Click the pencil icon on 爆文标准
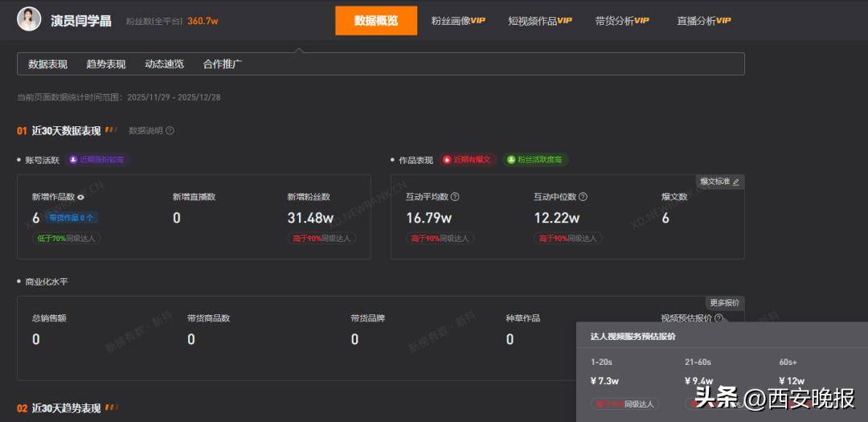868x422 pixels. [735, 182]
